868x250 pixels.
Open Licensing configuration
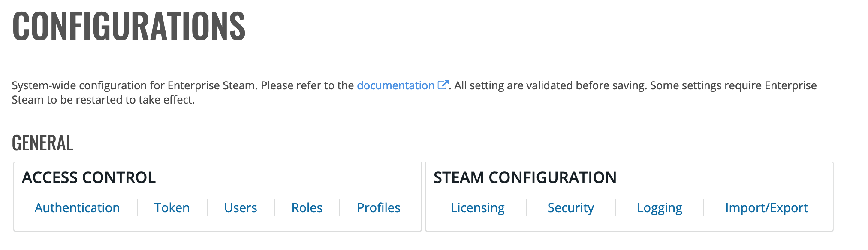[478, 208]
